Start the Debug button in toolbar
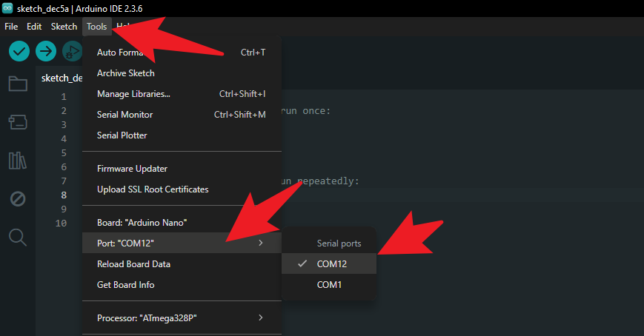This screenshot has height=336, width=644. tap(72, 51)
